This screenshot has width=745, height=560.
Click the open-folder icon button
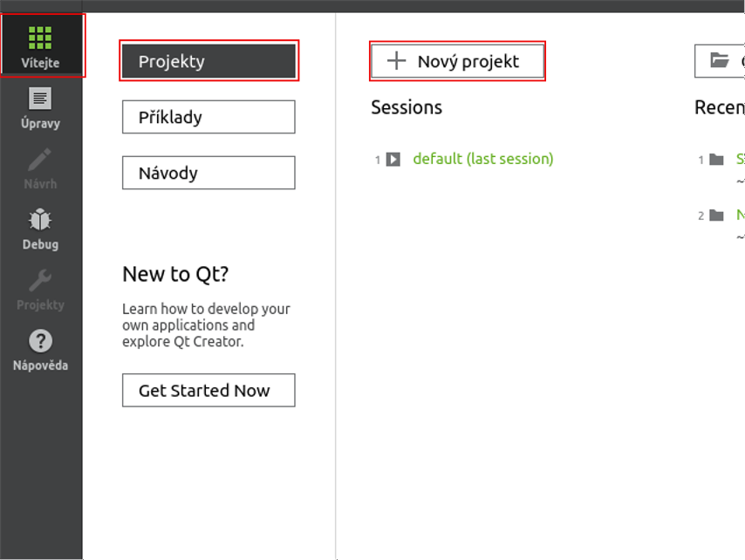coord(720,60)
